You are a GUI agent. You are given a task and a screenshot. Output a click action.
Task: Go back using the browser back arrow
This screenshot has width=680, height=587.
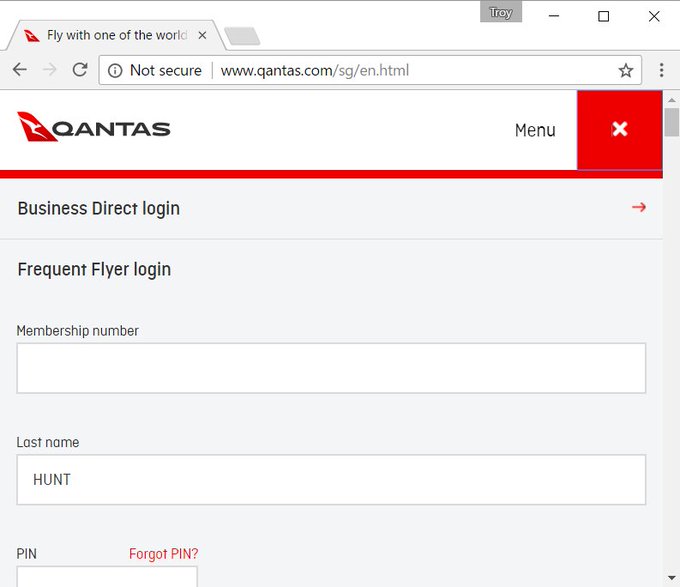click(x=20, y=69)
